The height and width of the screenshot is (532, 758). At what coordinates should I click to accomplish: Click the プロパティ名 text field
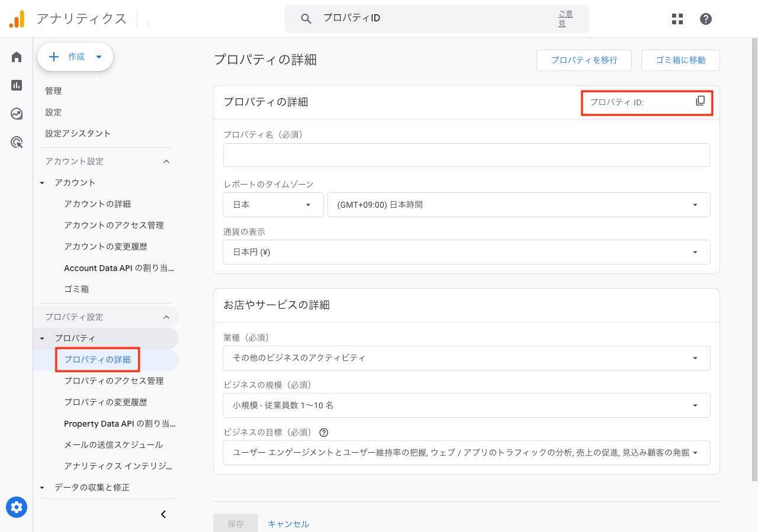[466, 154]
